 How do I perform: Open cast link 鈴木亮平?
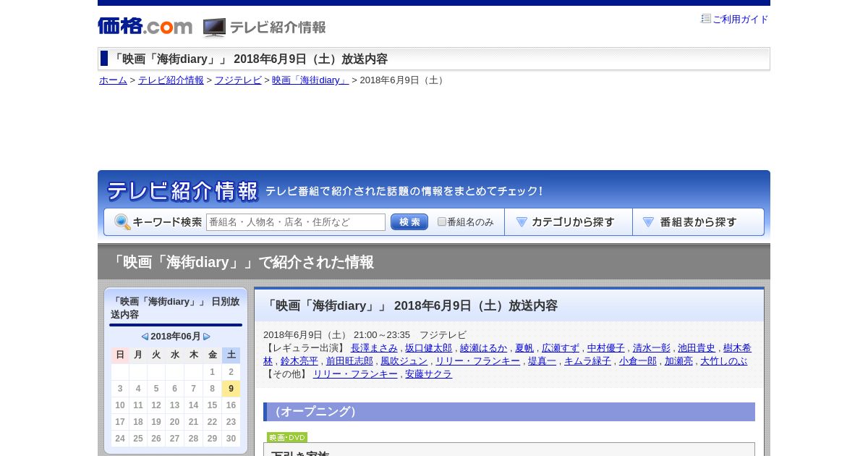pyautogui.click(x=299, y=361)
